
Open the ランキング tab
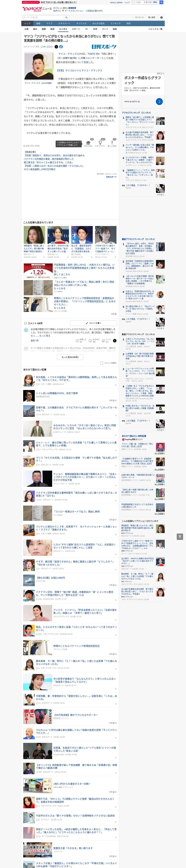[115, 24]
